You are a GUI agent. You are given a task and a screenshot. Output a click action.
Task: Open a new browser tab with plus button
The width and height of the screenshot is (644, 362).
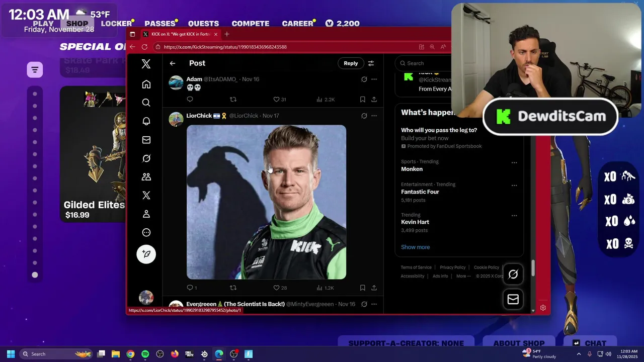[x=227, y=34]
